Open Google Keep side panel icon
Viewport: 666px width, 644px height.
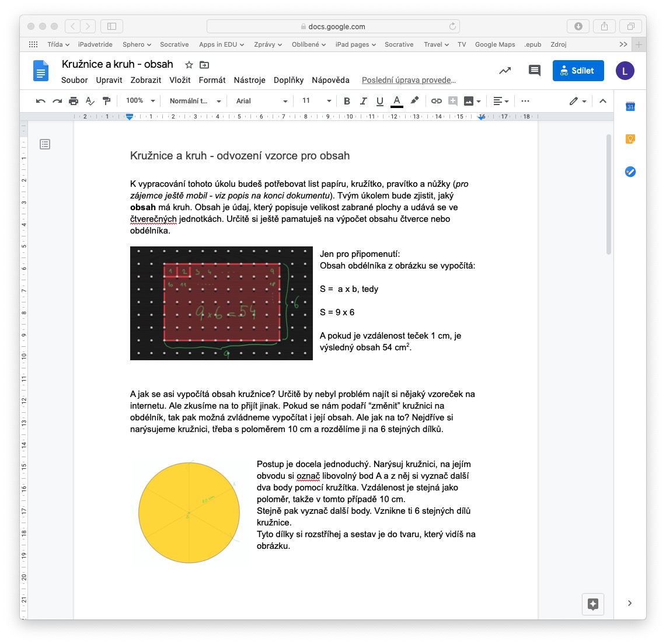pos(630,139)
